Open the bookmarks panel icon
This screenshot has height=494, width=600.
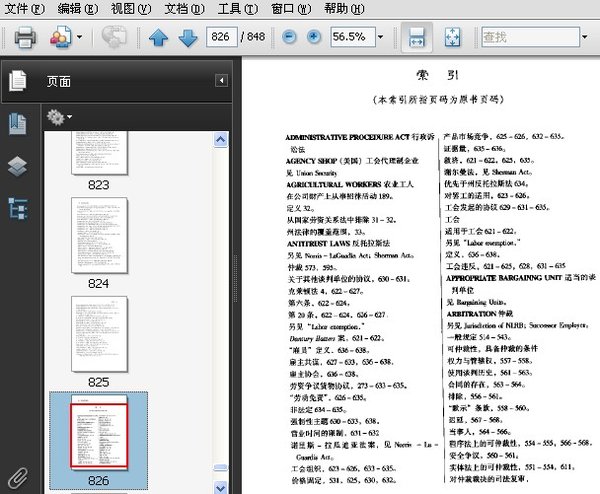coord(17,124)
